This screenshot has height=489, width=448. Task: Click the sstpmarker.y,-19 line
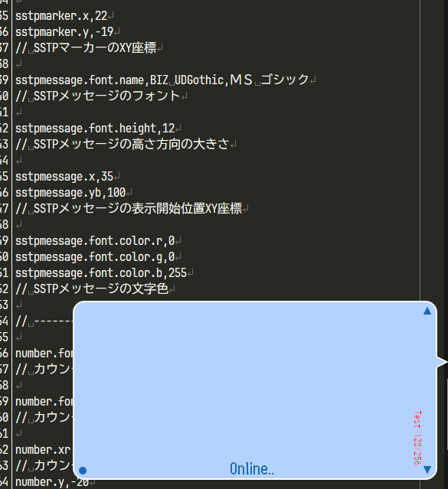tap(64, 32)
